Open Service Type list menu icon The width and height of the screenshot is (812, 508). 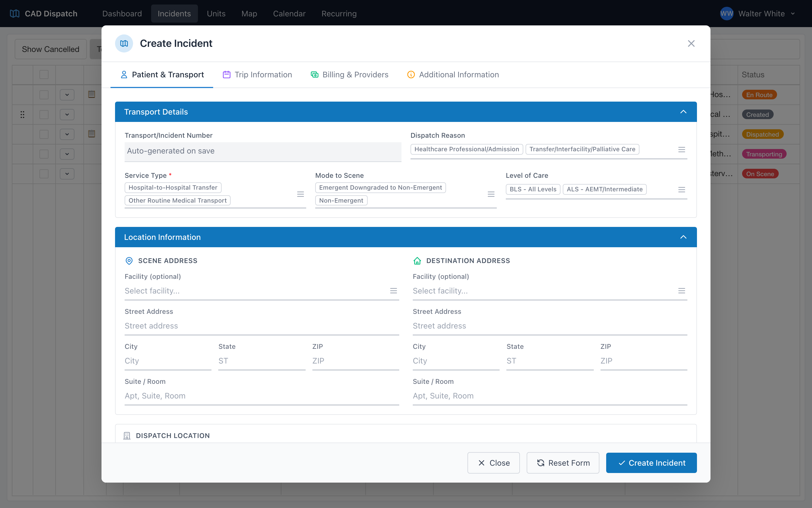click(x=300, y=194)
